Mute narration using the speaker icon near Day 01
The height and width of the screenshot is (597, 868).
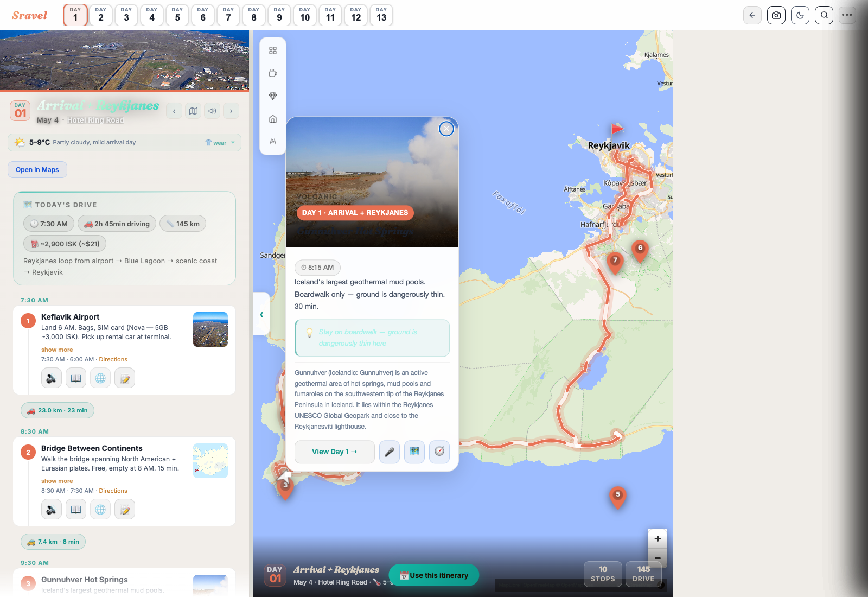212,111
